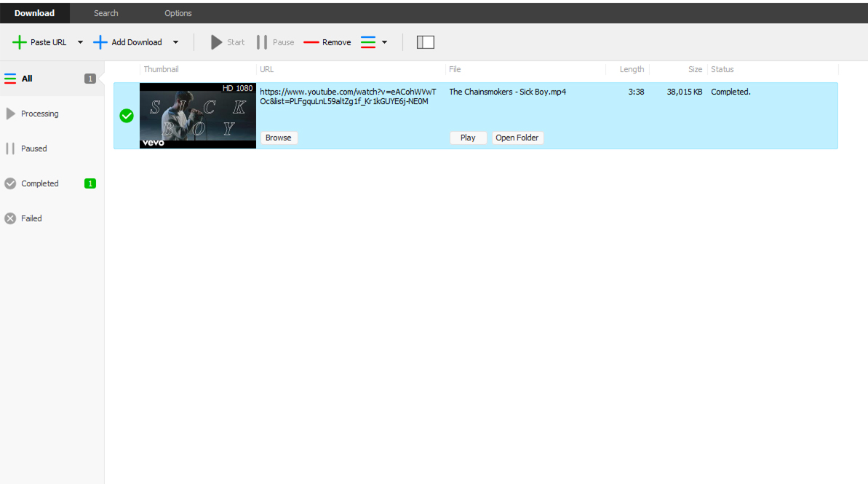Viewport: 868px width, 484px height.
Task: Click the Paste URL label
Action: tap(48, 42)
